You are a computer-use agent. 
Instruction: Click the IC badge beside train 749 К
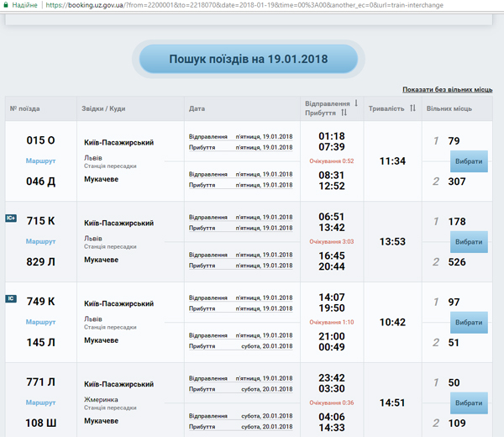11,298
